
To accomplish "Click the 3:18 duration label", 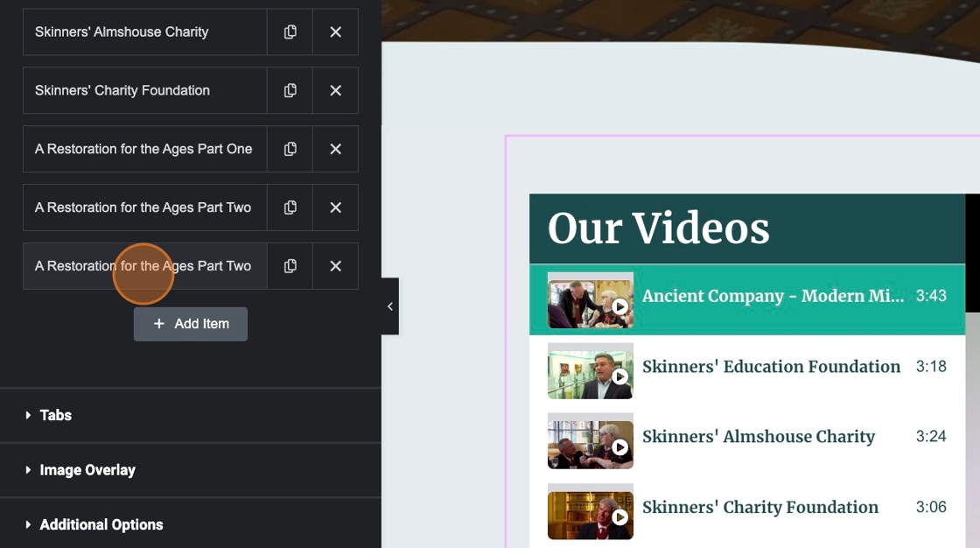I will tap(931, 367).
